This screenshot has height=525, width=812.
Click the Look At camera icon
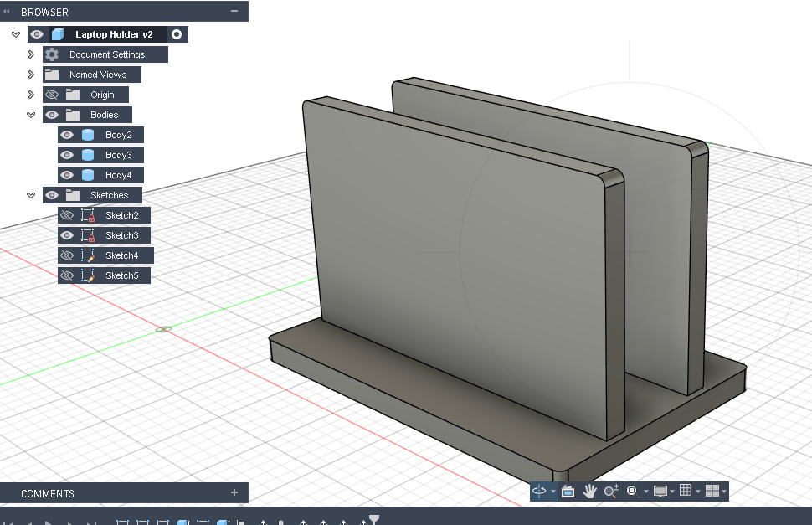click(x=568, y=491)
